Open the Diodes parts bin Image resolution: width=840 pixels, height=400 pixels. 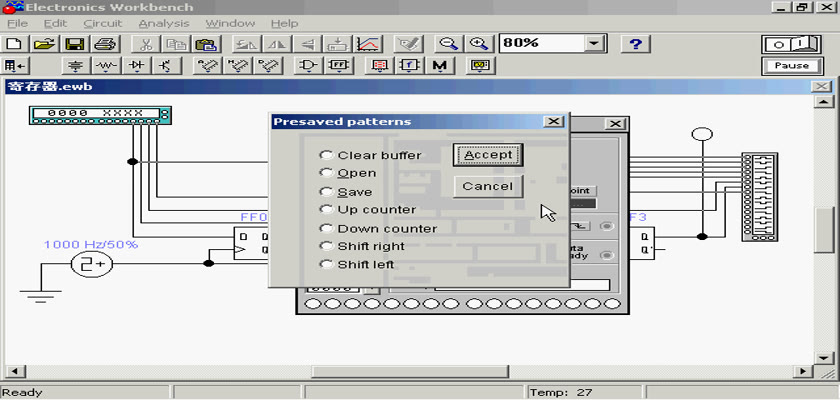click(137, 66)
